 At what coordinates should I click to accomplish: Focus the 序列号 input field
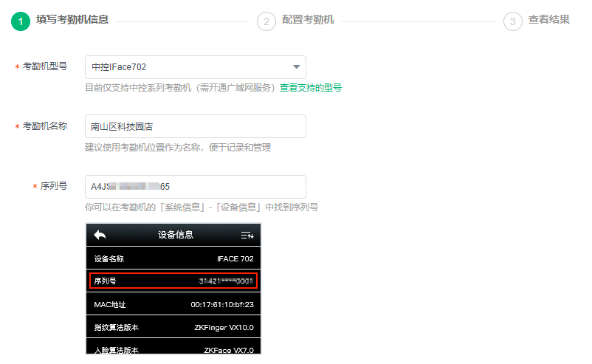click(196, 187)
